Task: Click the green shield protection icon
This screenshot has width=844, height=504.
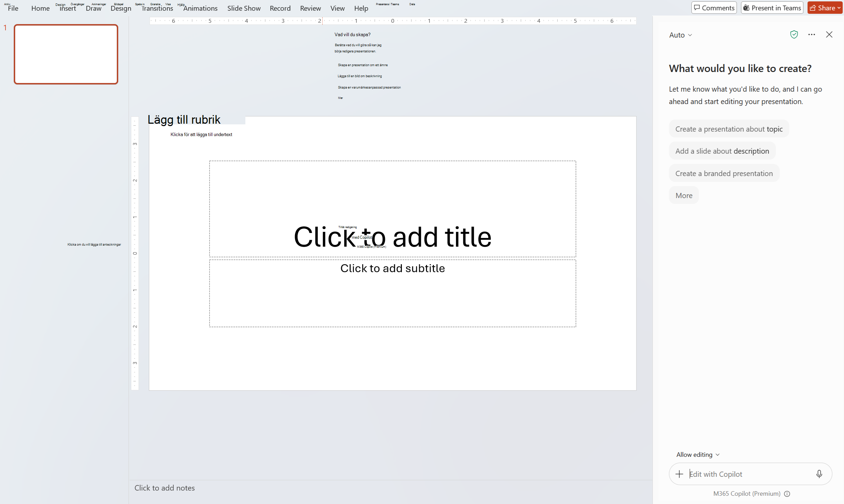Action: [x=794, y=34]
